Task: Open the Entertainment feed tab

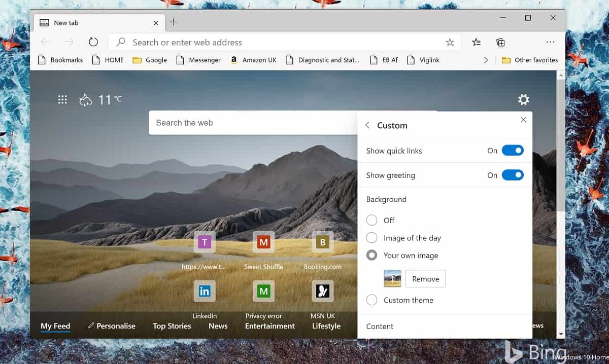Action: [270, 326]
